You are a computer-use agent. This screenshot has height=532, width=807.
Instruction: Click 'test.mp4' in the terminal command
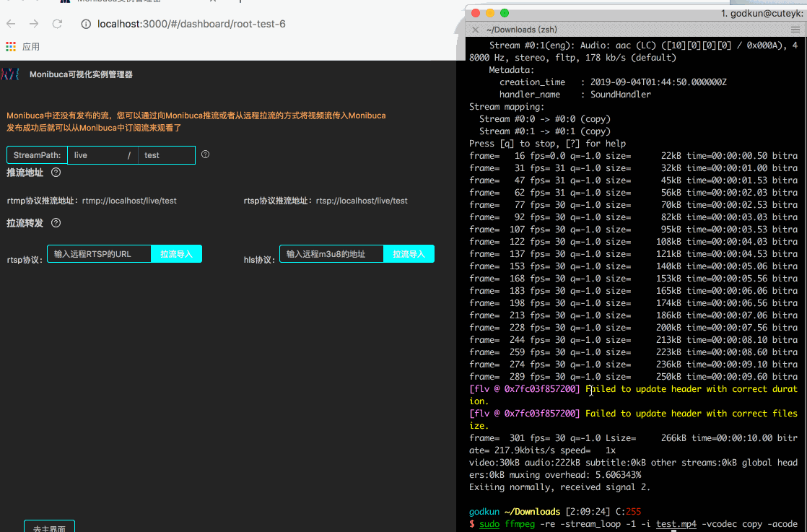point(676,524)
